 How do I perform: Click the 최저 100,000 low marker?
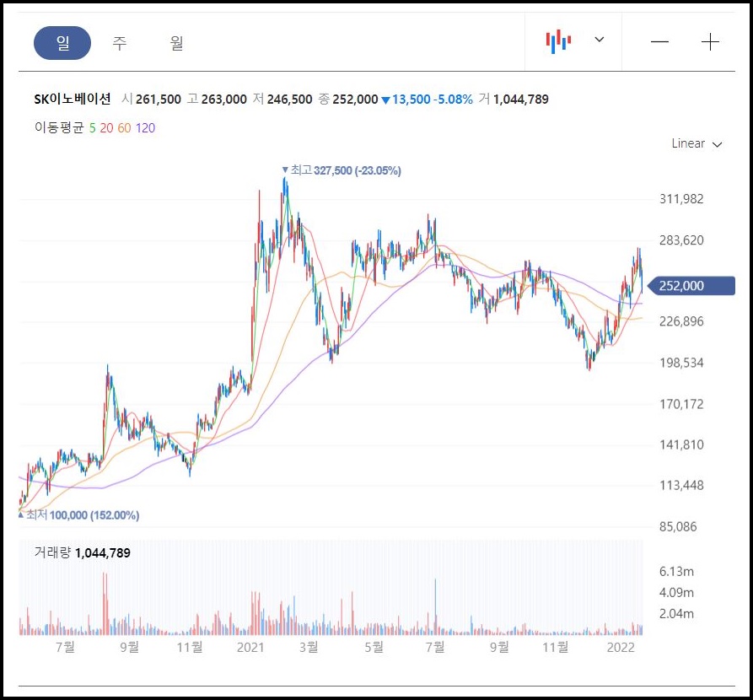[78, 515]
